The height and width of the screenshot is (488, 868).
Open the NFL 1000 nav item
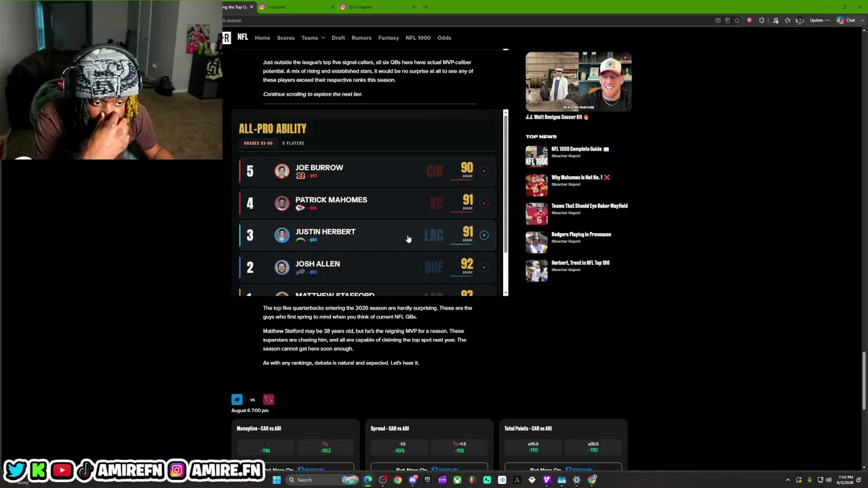[x=418, y=38]
